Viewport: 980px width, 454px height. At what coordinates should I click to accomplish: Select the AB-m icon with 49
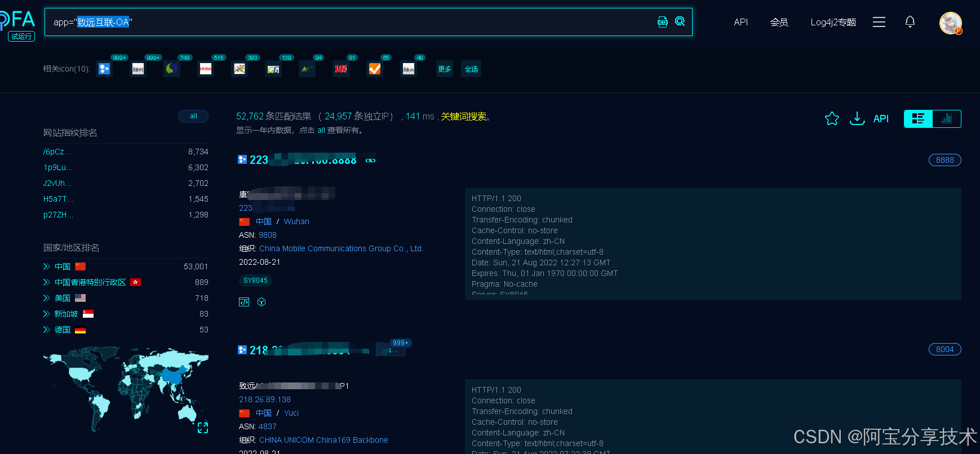click(x=409, y=69)
